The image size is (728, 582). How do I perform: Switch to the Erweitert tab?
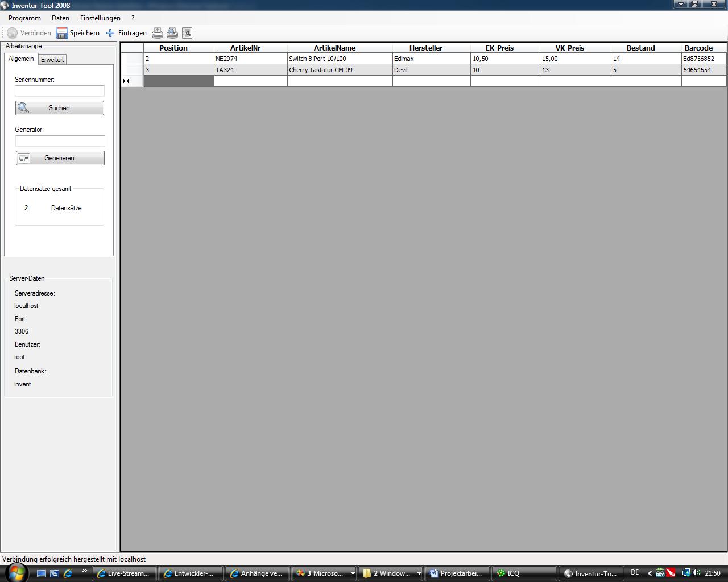(52, 60)
